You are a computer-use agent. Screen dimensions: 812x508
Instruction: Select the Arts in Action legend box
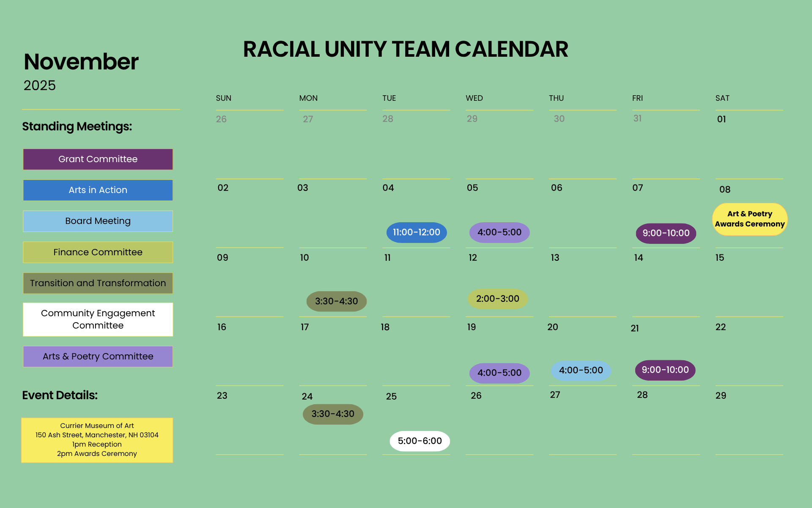pos(98,190)
